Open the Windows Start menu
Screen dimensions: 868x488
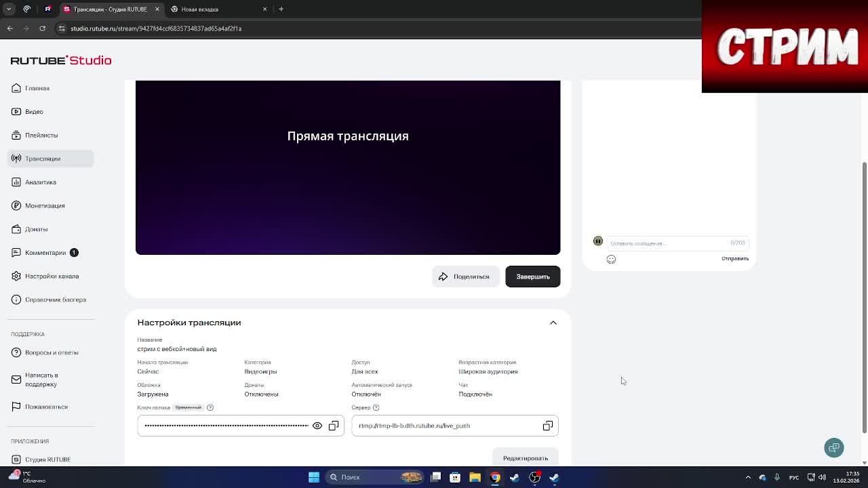[x=314, y=477]
